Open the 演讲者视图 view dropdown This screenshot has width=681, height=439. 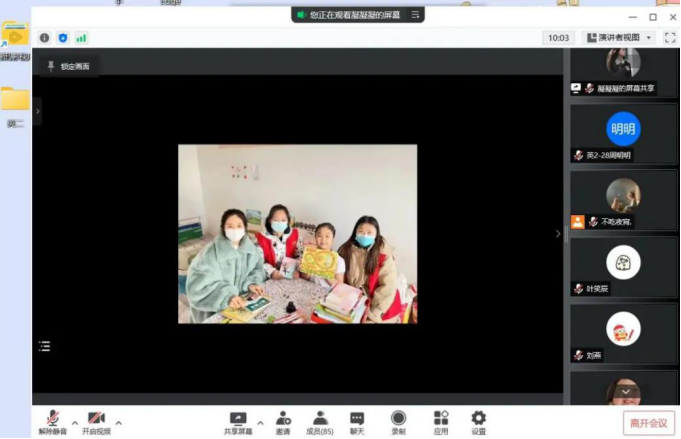point(619,38)
